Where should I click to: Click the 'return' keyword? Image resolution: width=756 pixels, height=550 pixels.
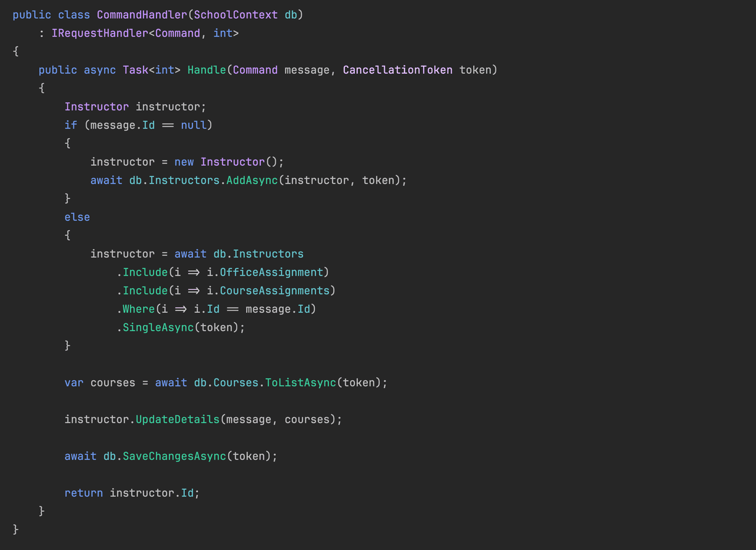(84, 492)
